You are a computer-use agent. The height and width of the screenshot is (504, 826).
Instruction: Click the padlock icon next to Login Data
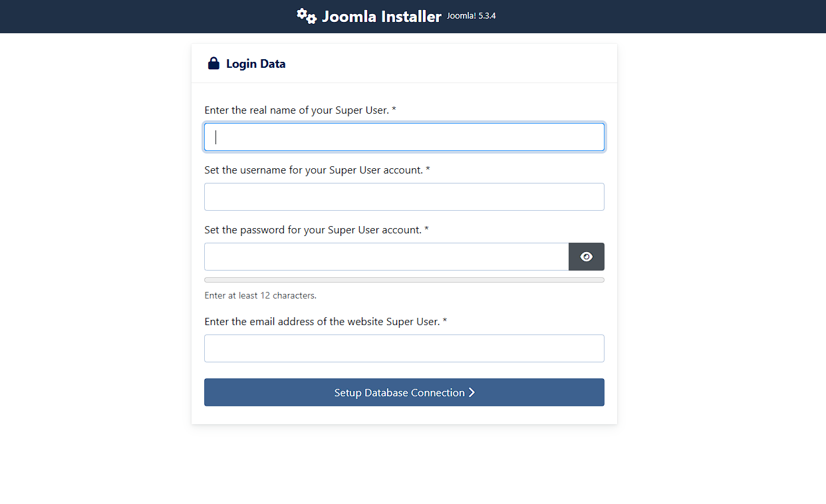(x=213, y=64)
